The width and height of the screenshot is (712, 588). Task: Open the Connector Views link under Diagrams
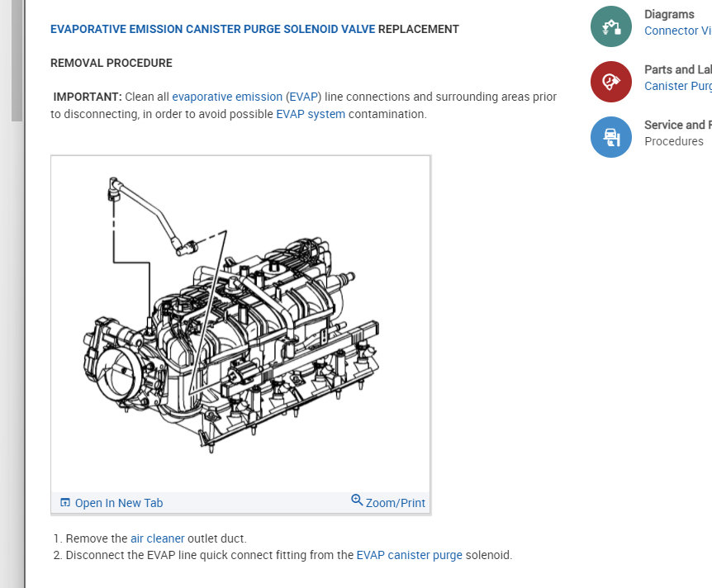[678, 31]
